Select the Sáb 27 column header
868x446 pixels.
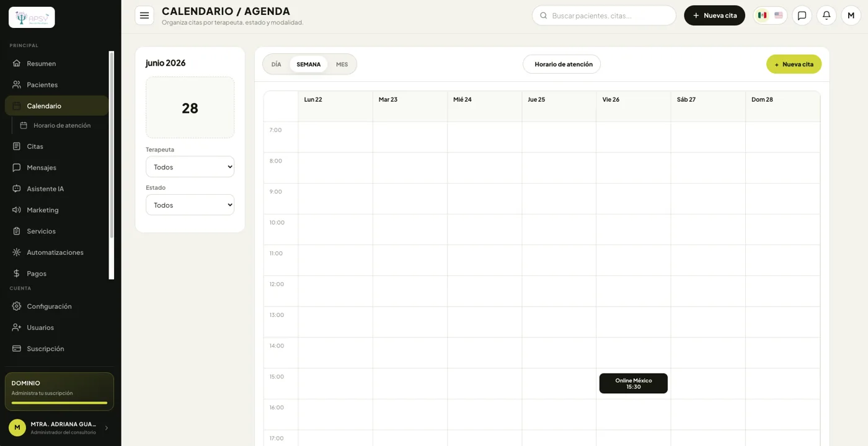(x=708, y=106)
